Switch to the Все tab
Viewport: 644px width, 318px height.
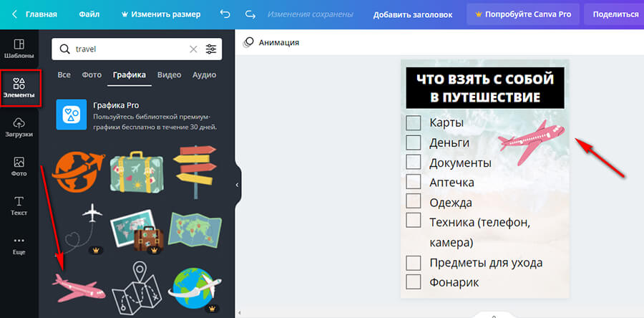(x=64, y=74)
